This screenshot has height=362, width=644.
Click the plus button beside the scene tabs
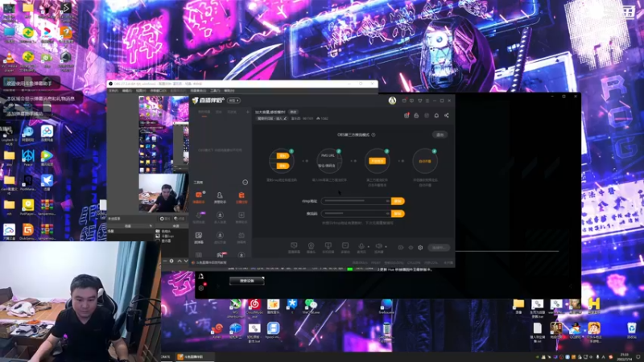(x=248, y=112)
